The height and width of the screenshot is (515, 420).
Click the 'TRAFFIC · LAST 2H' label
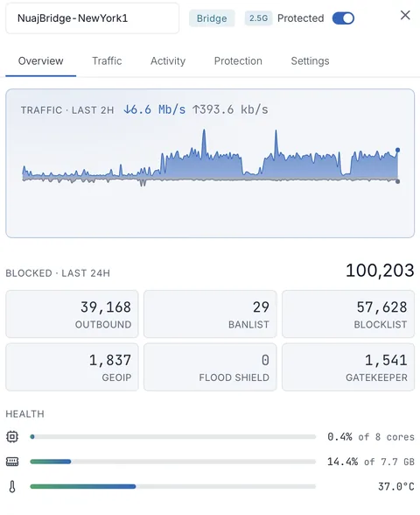click(x=67, y=110)
